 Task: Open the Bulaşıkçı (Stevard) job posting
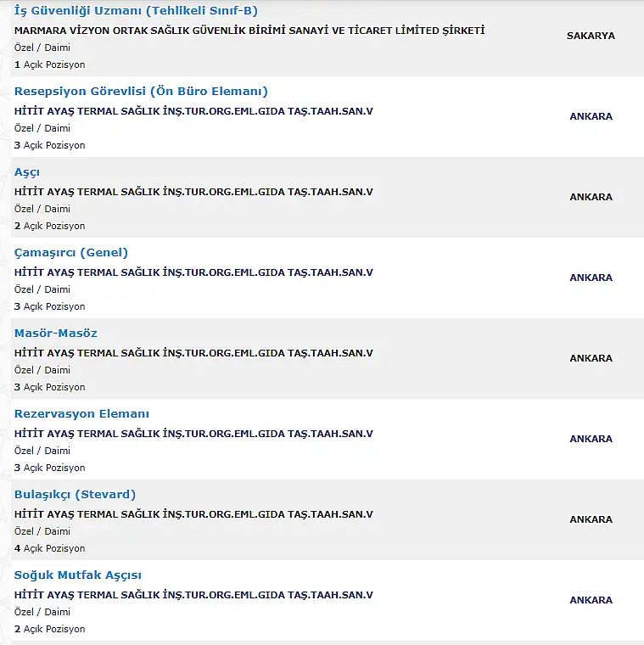75,495
